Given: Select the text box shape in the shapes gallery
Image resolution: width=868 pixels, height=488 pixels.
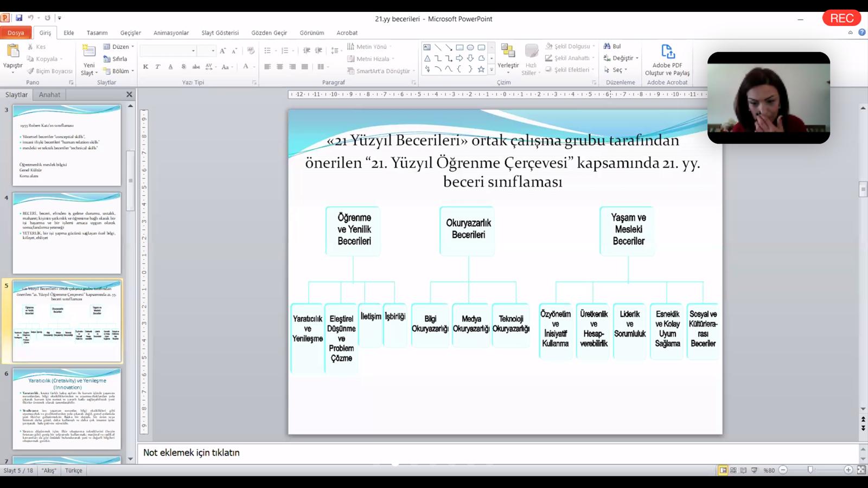Looking at the screenshot, I should point(427,47).
